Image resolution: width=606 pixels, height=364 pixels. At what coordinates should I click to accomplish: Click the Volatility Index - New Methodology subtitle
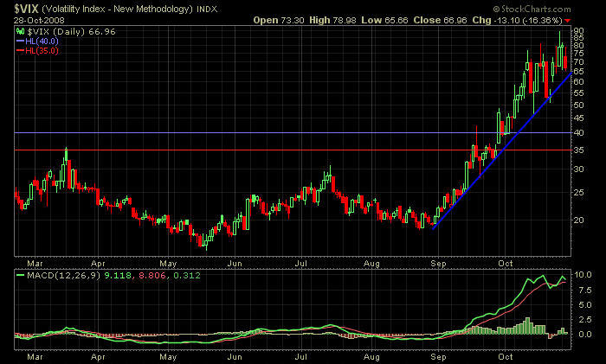(x=117, y=9)
